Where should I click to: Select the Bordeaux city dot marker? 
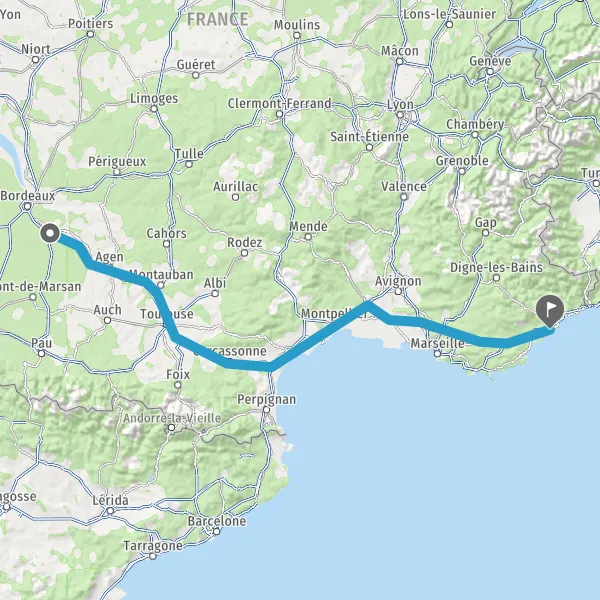coord(27,207)
